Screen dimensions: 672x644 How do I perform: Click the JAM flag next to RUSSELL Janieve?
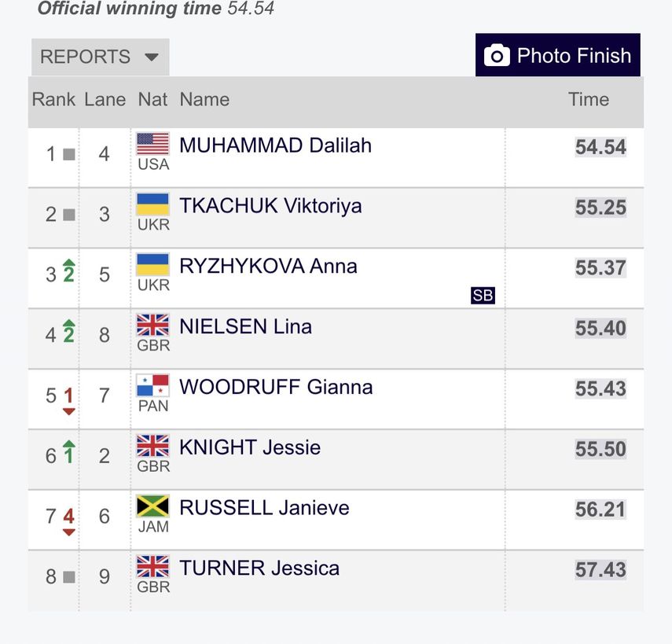pyautogui.click(x=152, y=506)
